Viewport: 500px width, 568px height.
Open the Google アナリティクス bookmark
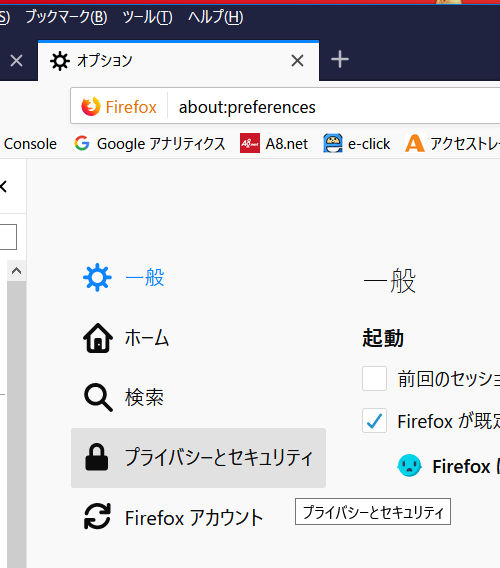[x=150, y=144]
